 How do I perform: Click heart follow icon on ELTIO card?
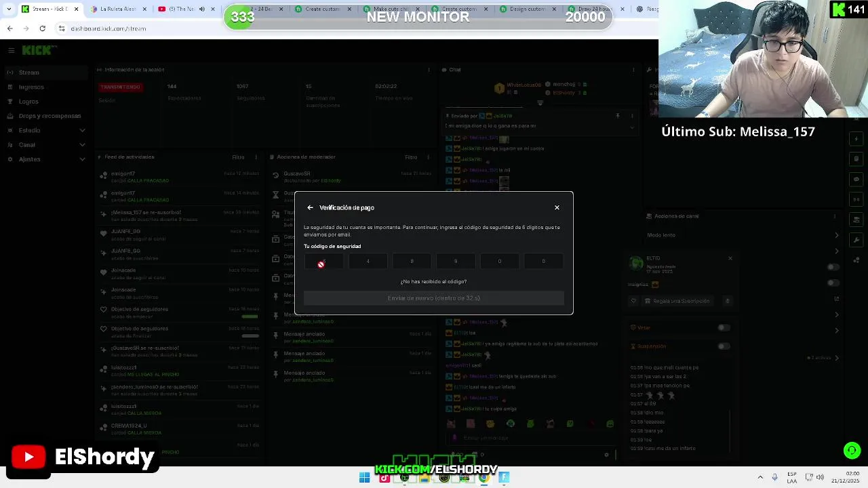pos(633,301)
